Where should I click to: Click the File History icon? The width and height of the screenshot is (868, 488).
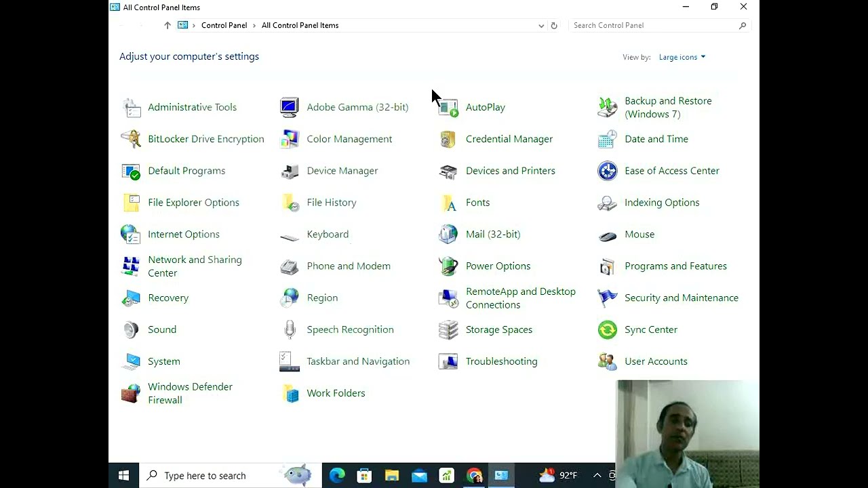click(290, 203)
